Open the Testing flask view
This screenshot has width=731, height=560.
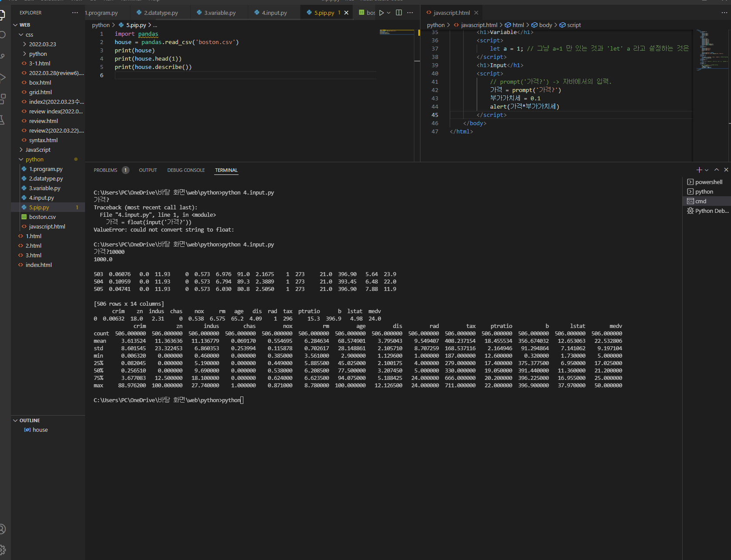point(2,120)
